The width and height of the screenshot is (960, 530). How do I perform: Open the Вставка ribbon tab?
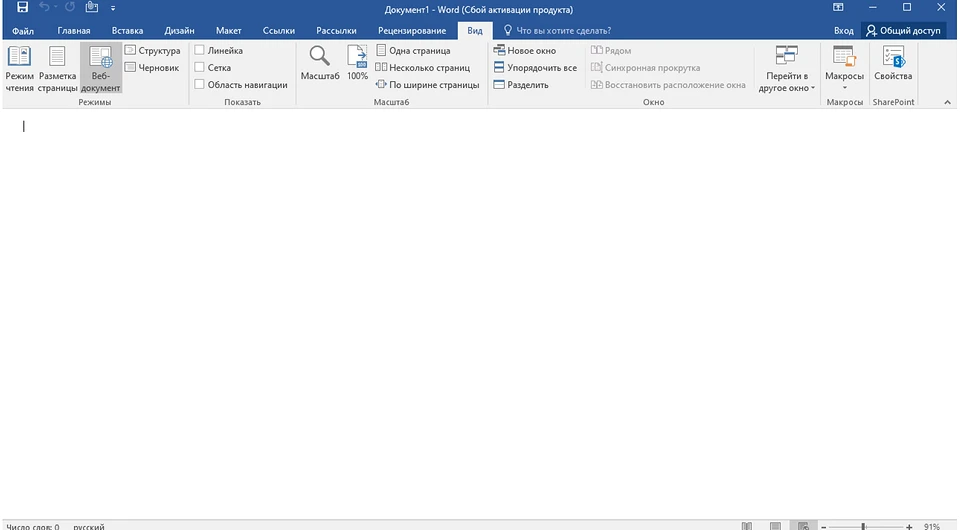coord(127,31)
